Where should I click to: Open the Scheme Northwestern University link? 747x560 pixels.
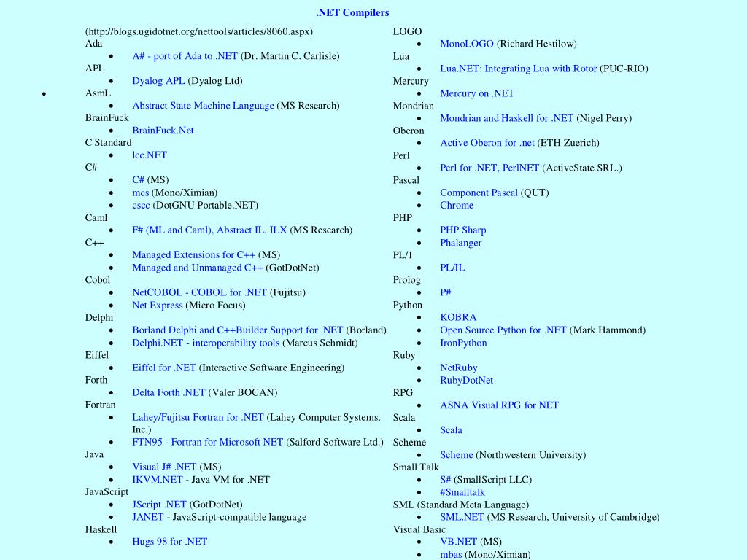click(x=457, y=455)
